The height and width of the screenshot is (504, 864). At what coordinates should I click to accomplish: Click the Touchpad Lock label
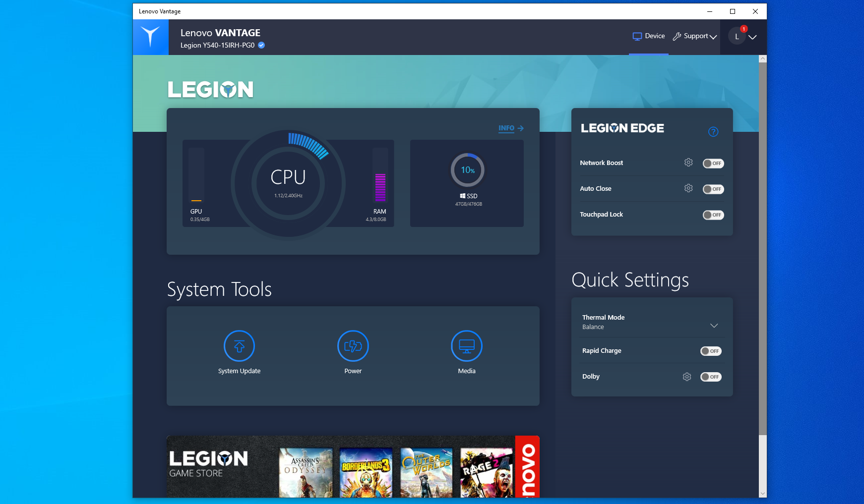point(601,215)
